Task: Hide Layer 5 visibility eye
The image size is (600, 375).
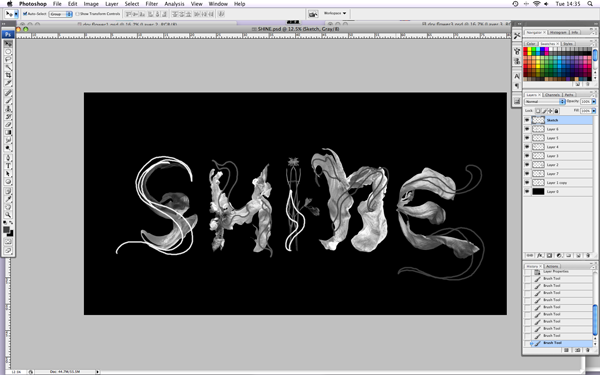Action: (527, 138)
